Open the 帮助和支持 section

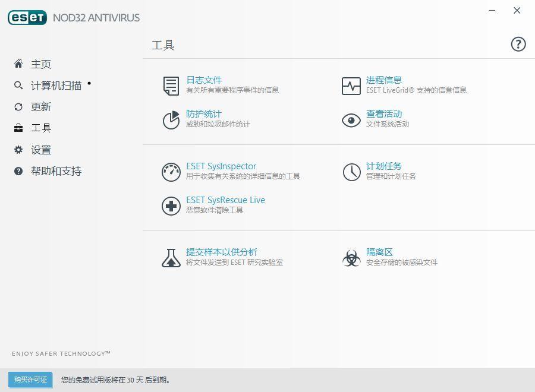(x=56, y=171)
